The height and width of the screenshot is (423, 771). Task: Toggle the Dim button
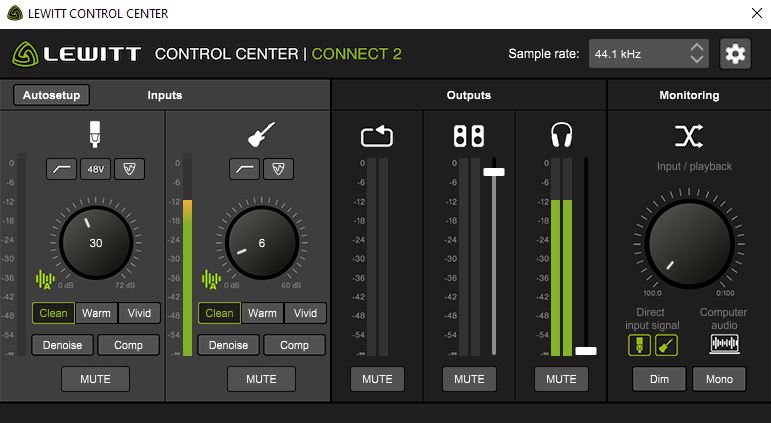(x=659, y=379)
